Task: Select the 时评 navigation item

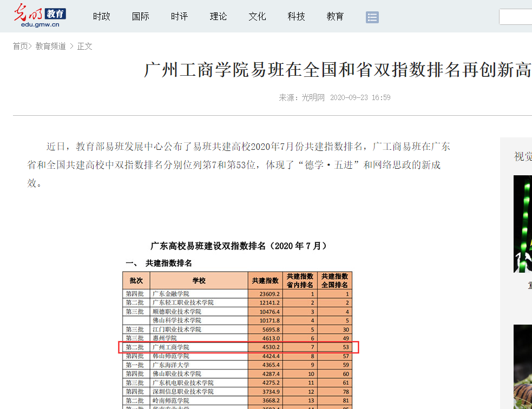Action: pos(179,16)
